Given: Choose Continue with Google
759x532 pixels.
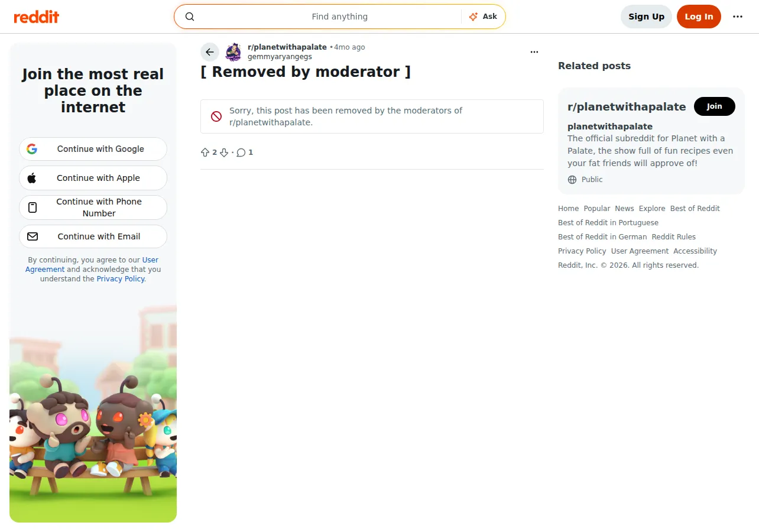Looking at the screenshot, I should tap(93, 149).
